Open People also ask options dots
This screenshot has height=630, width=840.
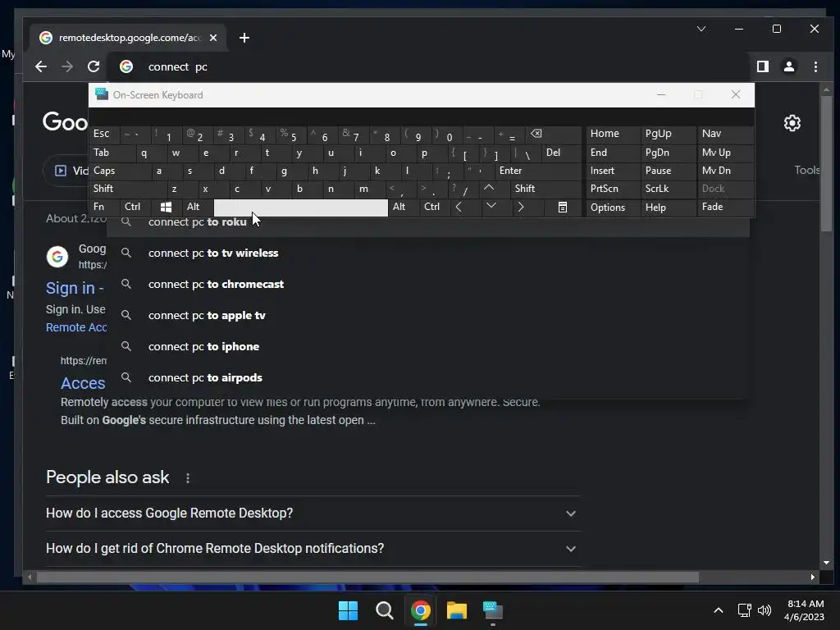click(x=188, y=478)
